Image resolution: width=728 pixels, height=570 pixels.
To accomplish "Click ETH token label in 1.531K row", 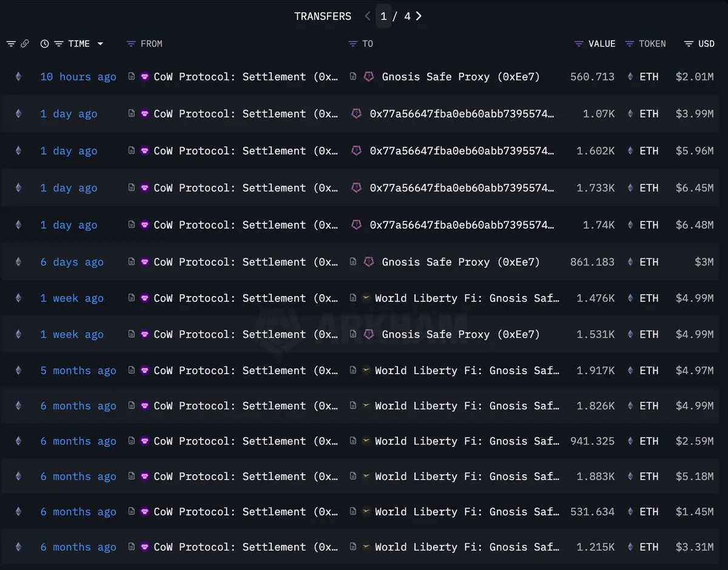I will tap(649, 335).
